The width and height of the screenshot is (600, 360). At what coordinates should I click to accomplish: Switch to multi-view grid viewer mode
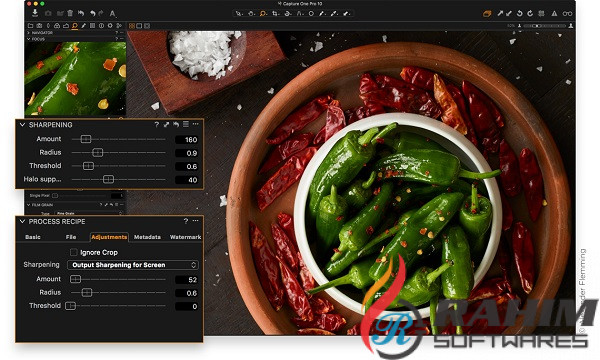pyautogui.click(x=132, y=26)
